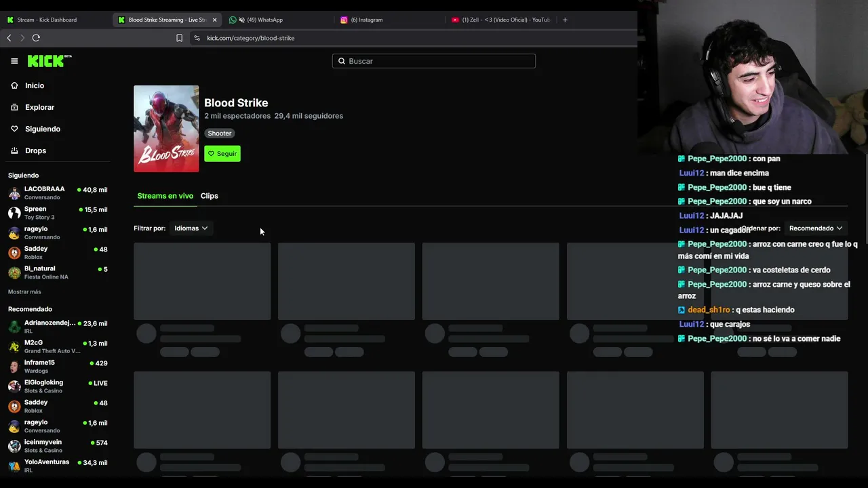Switch to the Zell YouTube tab
868x488 pixels.
pyautogui.click(x=500, y=20)
